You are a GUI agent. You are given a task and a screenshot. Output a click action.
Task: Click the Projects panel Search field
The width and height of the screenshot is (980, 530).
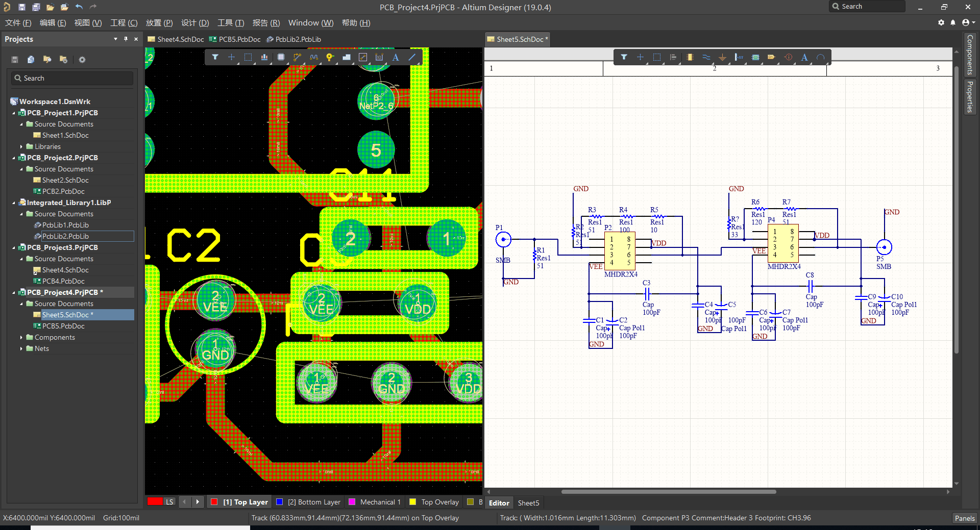[72, 78]
